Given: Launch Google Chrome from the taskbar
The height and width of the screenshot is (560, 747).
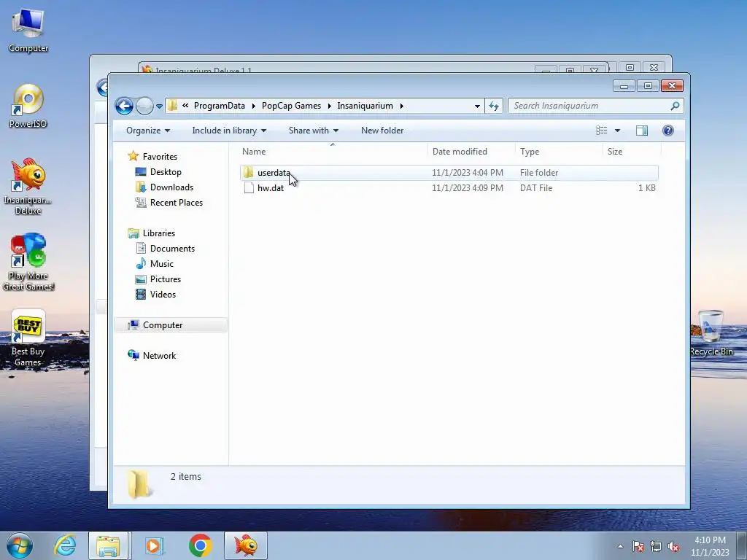Looking at the screenshot, I should coord(200,545).
